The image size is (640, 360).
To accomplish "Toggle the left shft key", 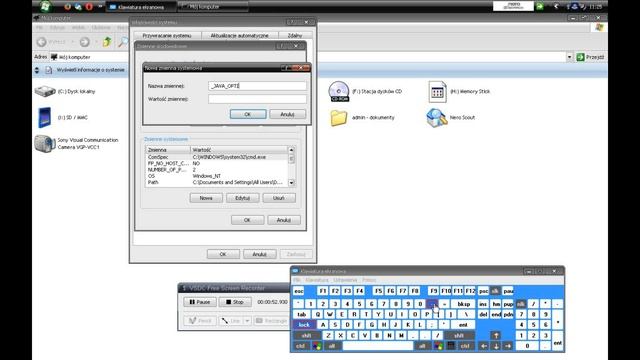I will pos(307,336).
